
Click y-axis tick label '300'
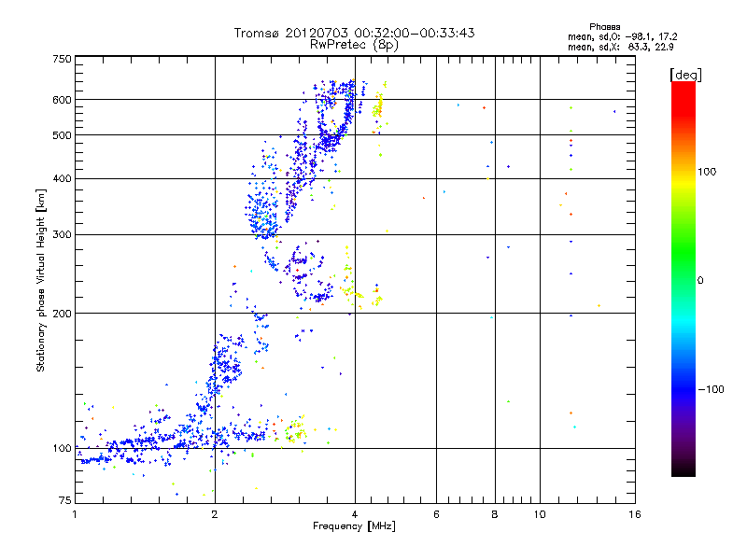[x=62, y=234]
